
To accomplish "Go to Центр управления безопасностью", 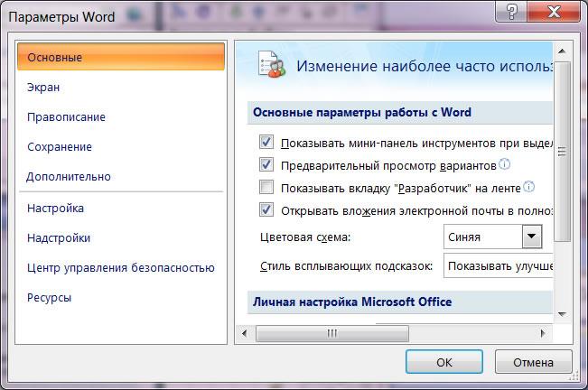I will pos(121,268).
